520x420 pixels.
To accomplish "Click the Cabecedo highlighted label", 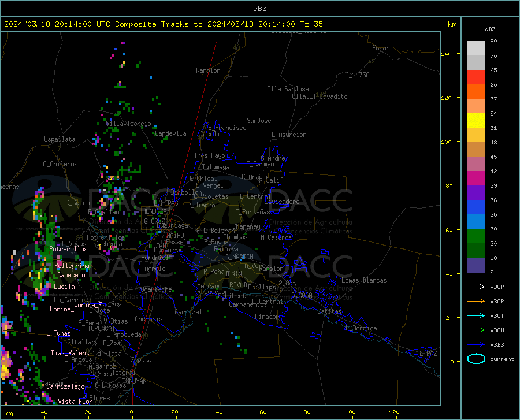I will pyautogui.click(x=71, y=275).
